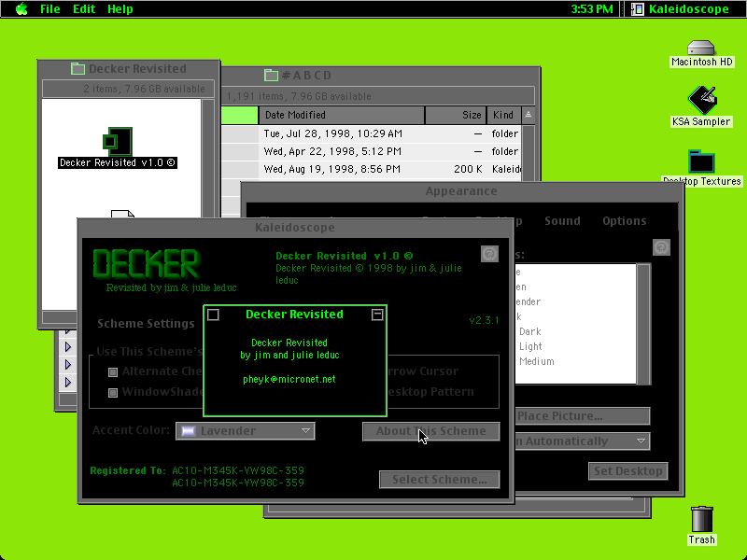747x560 pixels.
Task: Toggle the Alternate checkbox in Scheme Settings
Action: pyautogui.click(x=113, y=371)
